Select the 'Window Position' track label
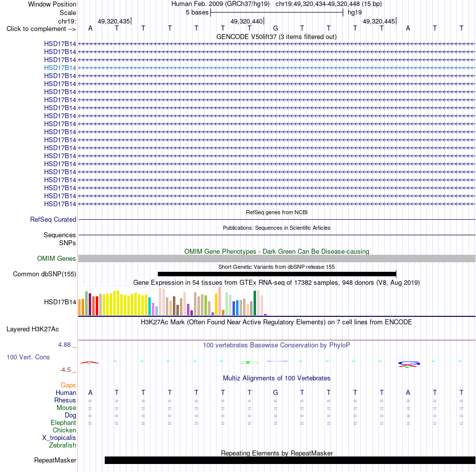This screenshot has height=472, width=476. click(52, 4)
